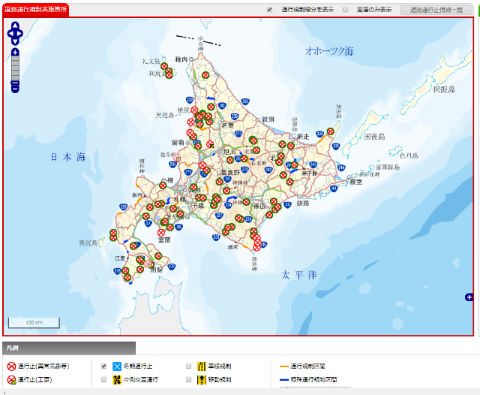Click the closure marker near 網走
Screen dimensions: 480x395
tap(291, 146)
